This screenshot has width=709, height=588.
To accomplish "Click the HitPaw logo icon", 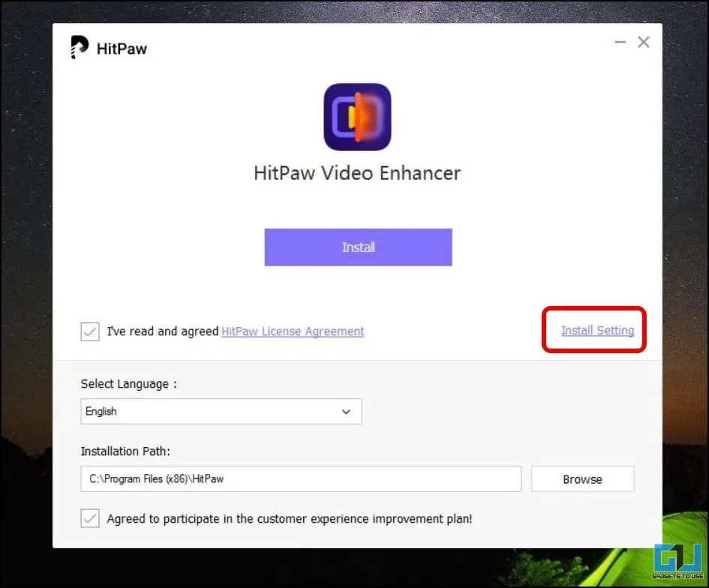I will (80, 47).
